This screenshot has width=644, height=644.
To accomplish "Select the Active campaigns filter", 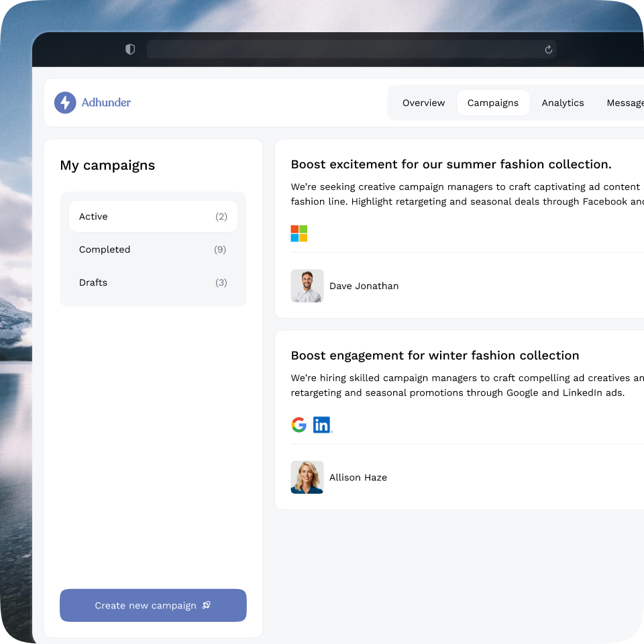I will coord(153,217).
